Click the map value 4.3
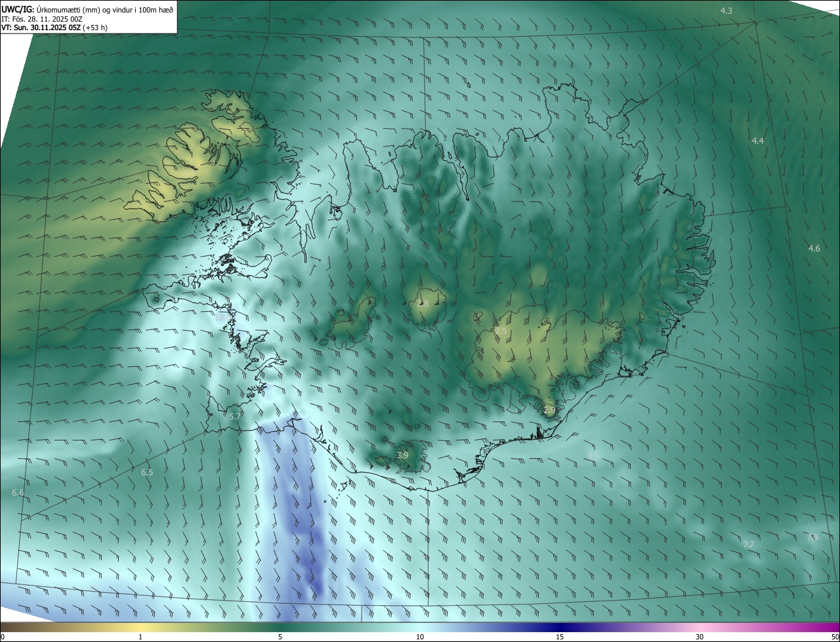This screenshot has width=840, height=642. click(x=726, y=11)
